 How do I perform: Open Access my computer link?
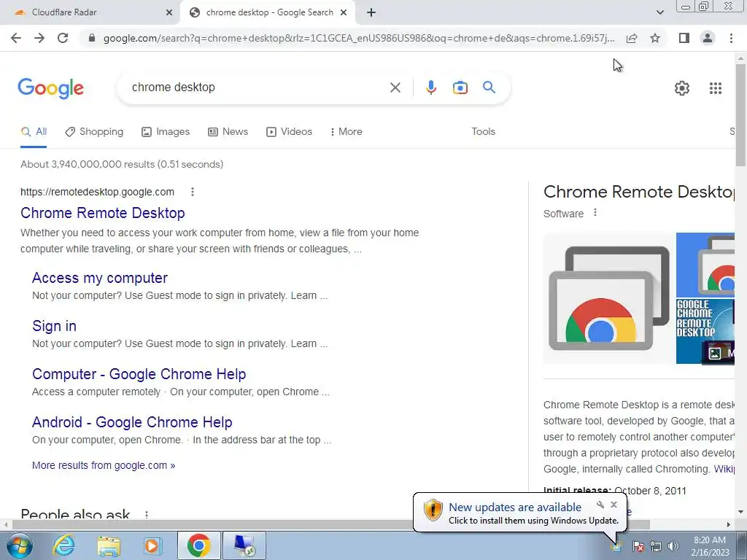[99, 278]
